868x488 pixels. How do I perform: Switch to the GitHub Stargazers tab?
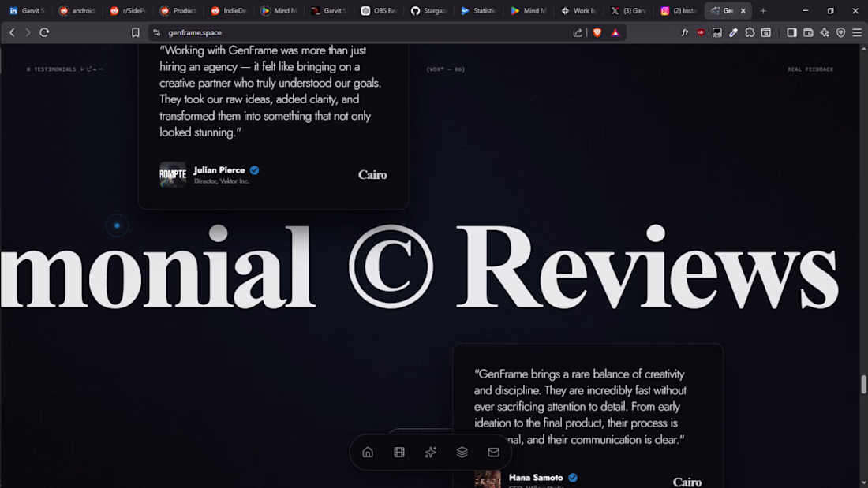pos(430,10)
